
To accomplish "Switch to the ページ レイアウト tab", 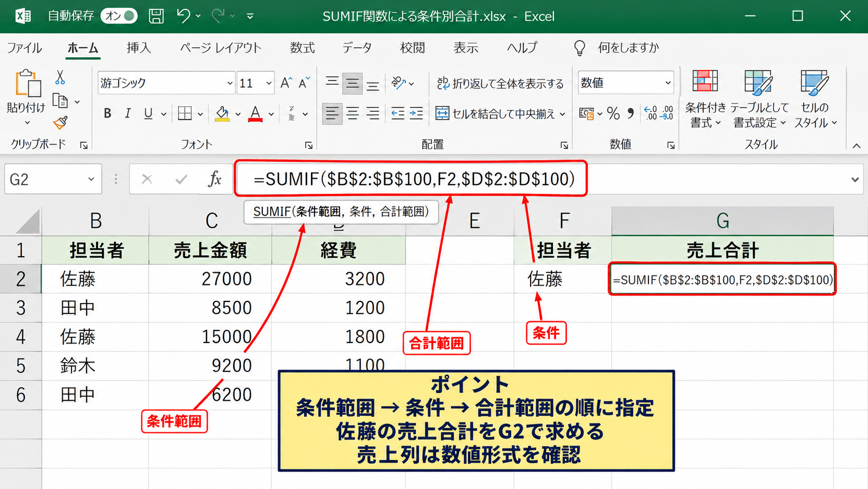I will tap(221, 48).
